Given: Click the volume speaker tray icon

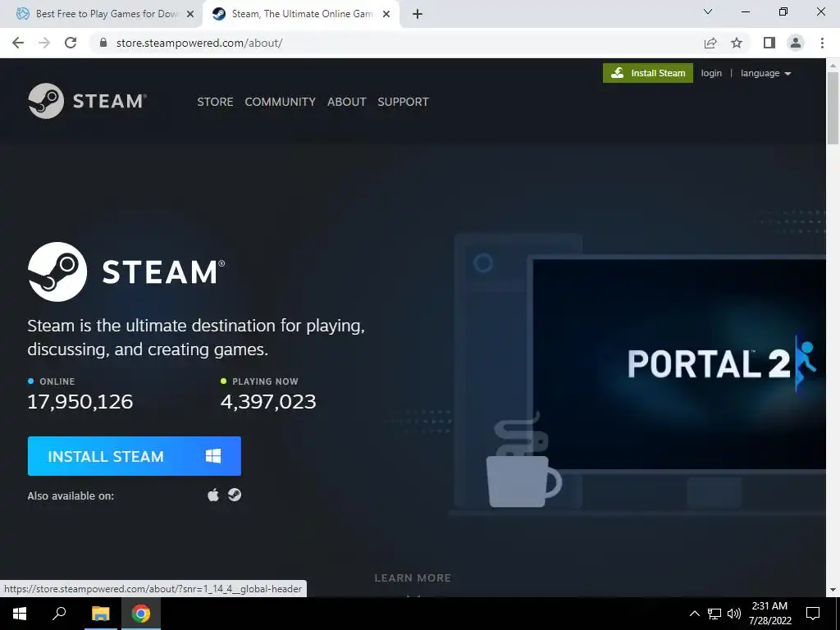Looking at the screenshot, I should [734, 614].
